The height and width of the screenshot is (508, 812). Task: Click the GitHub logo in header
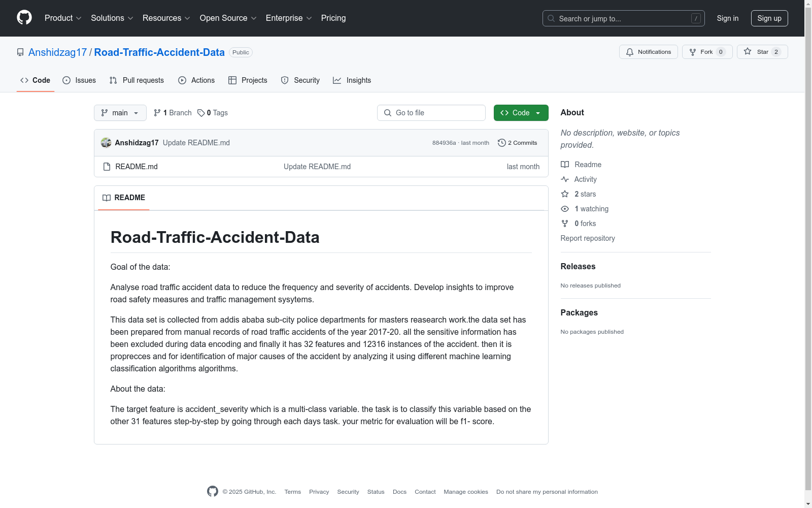(24, 18)
